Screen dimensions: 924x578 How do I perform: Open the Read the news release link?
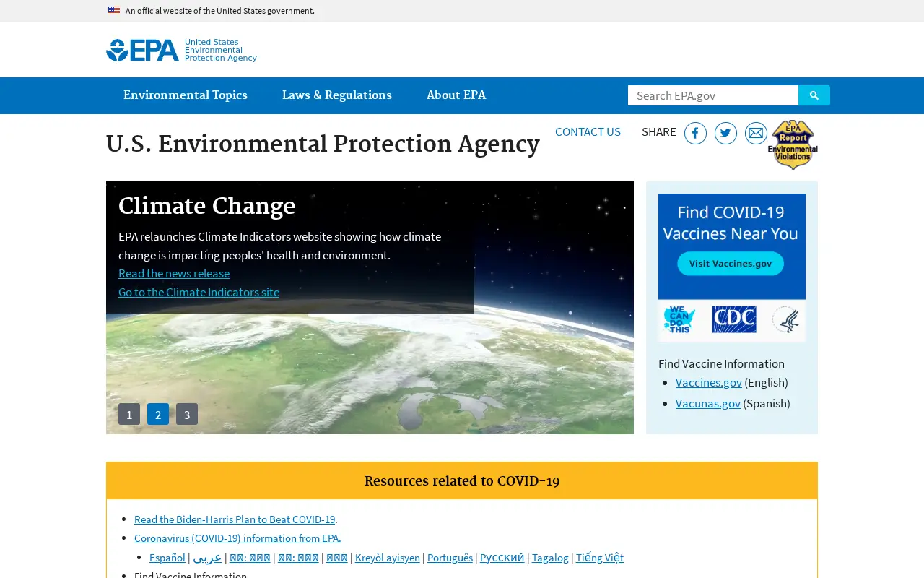click(x=174, y=273)
